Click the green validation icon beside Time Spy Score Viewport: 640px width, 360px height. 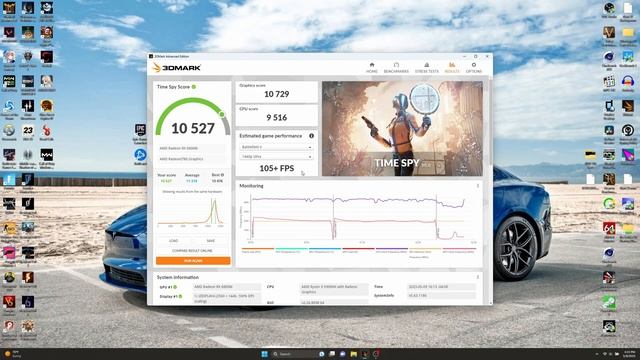(194, 87)
